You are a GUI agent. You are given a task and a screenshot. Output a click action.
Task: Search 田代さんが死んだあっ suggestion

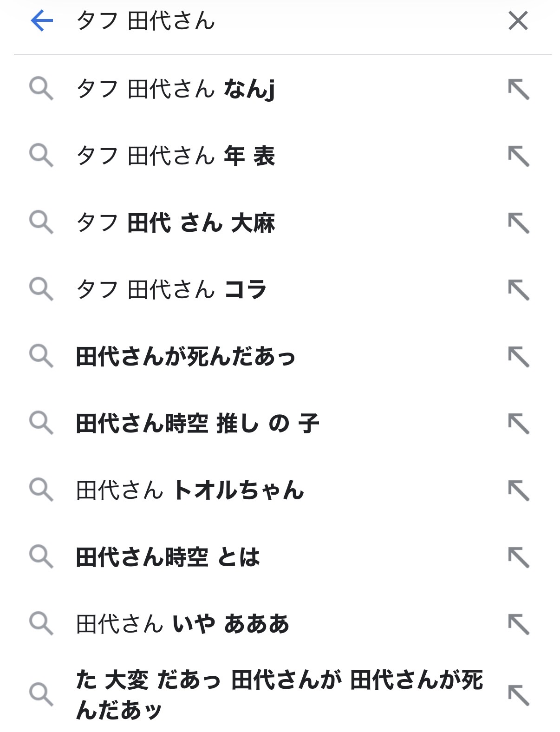pos(186,357)
